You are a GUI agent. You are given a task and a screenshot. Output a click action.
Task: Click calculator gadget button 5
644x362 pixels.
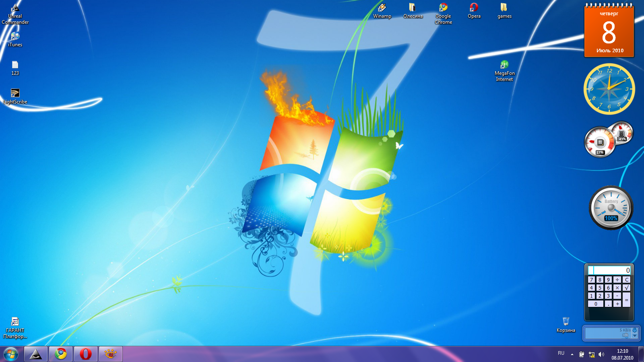click(600, 288)
